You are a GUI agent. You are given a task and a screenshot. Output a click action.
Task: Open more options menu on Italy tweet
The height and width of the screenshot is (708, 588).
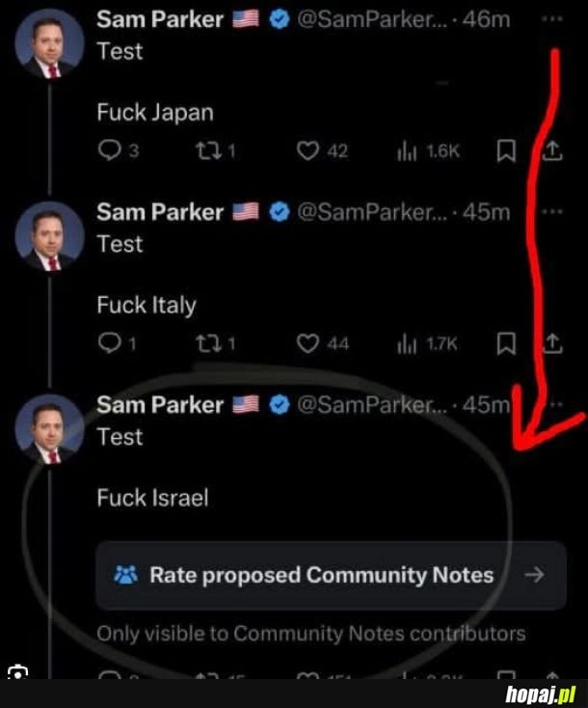click(x=552, y=212)
